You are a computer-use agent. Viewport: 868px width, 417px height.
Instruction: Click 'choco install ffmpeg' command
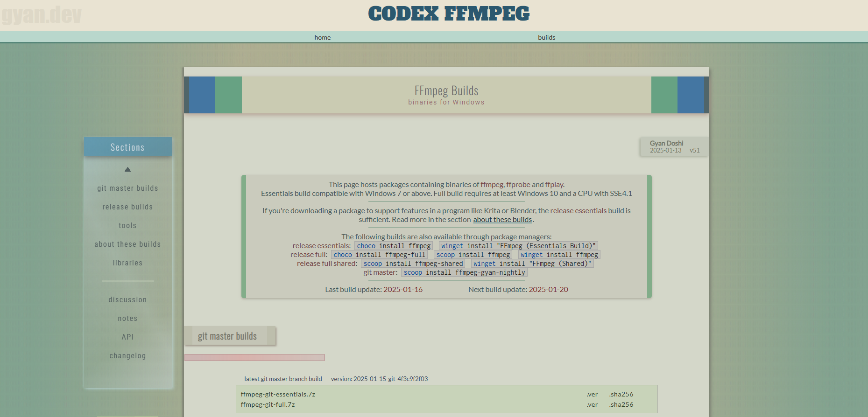coord(394,246)
